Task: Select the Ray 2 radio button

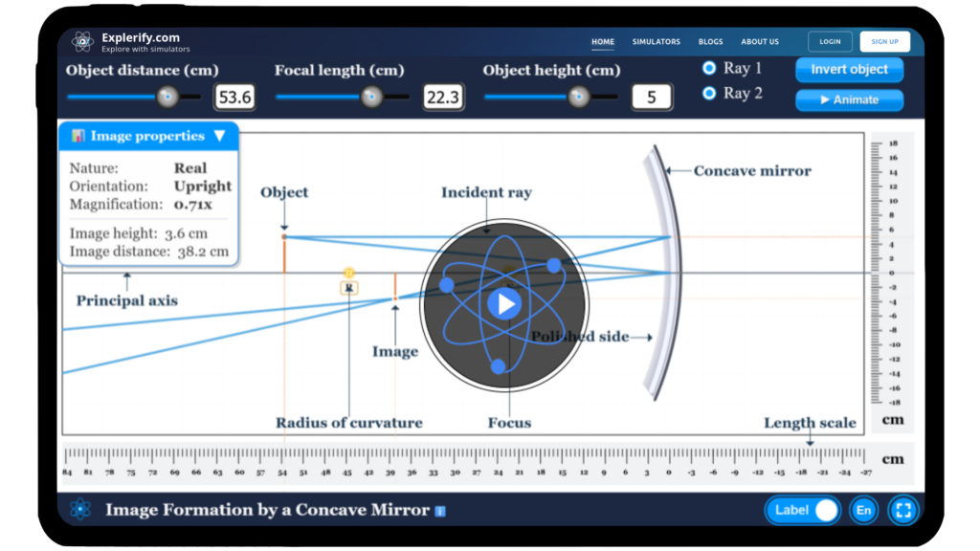Action: pyautogui.click(x=707, y=93)
